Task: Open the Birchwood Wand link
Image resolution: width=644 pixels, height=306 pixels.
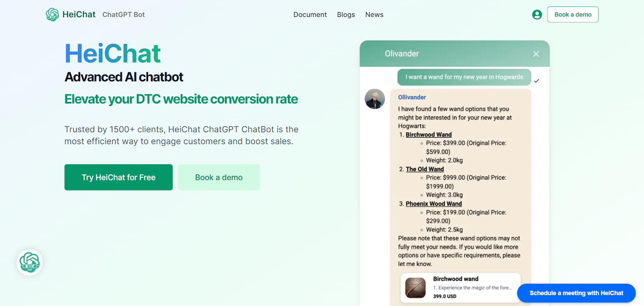Action: 429,134
